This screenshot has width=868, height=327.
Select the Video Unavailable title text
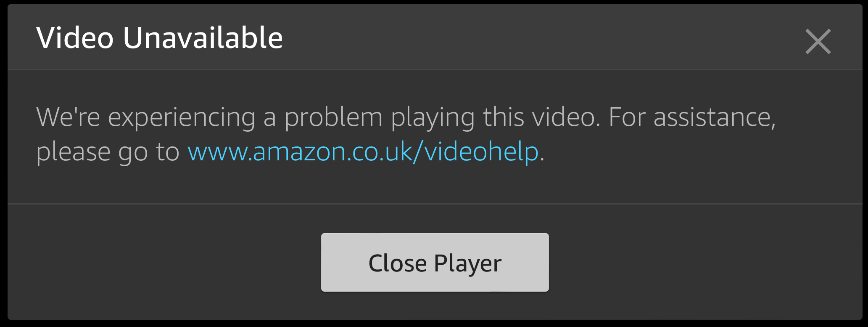coord(159,38)
